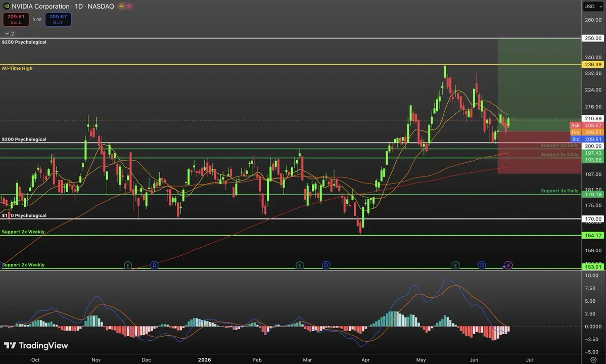Click the All-Time High line label

[x=17, y=68]
